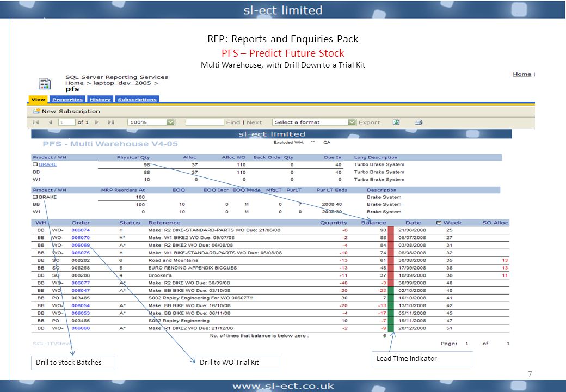Drill into work order 006053
The width and height of the screenshot is (566, 392).
pos(81,313)
